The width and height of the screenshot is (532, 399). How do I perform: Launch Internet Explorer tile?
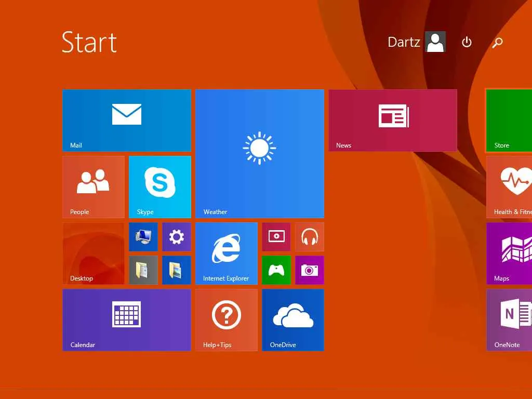coord(227,254)
